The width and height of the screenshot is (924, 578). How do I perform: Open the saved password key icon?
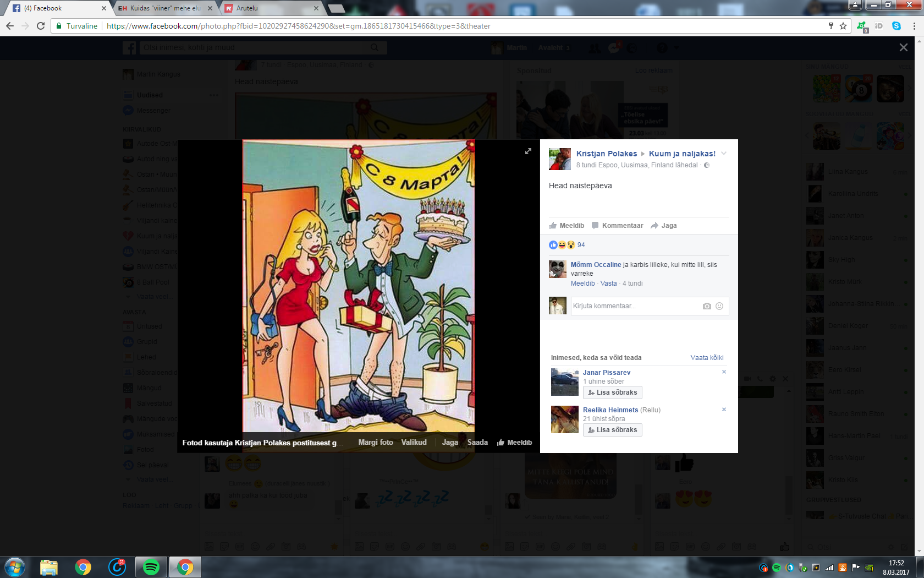pos(831,26)
